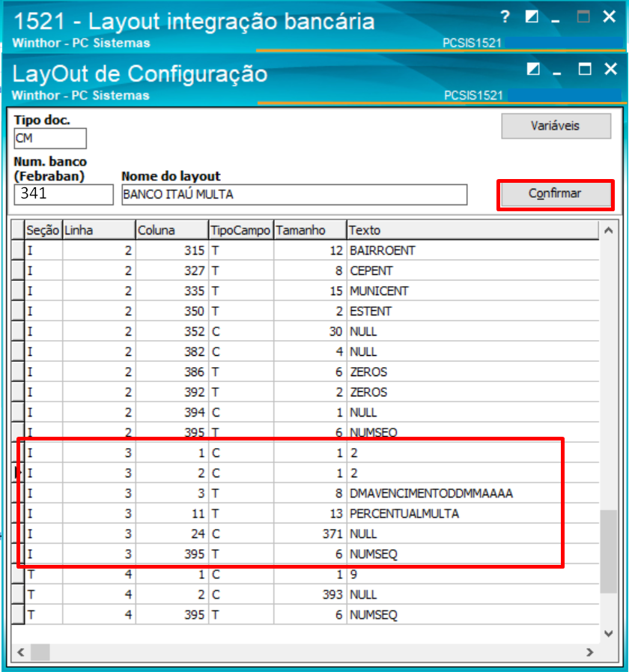The height and width of the screenshot is (672, 629).
Task: Click the TipoCampo column header
Action: [x=241, y=230]
